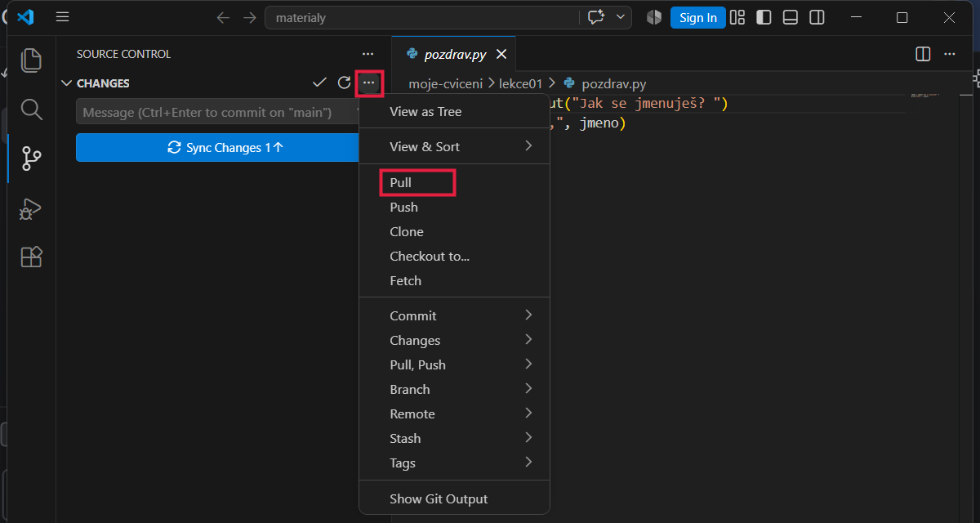Select Show Git Output
980x523 pixels.
454,498
